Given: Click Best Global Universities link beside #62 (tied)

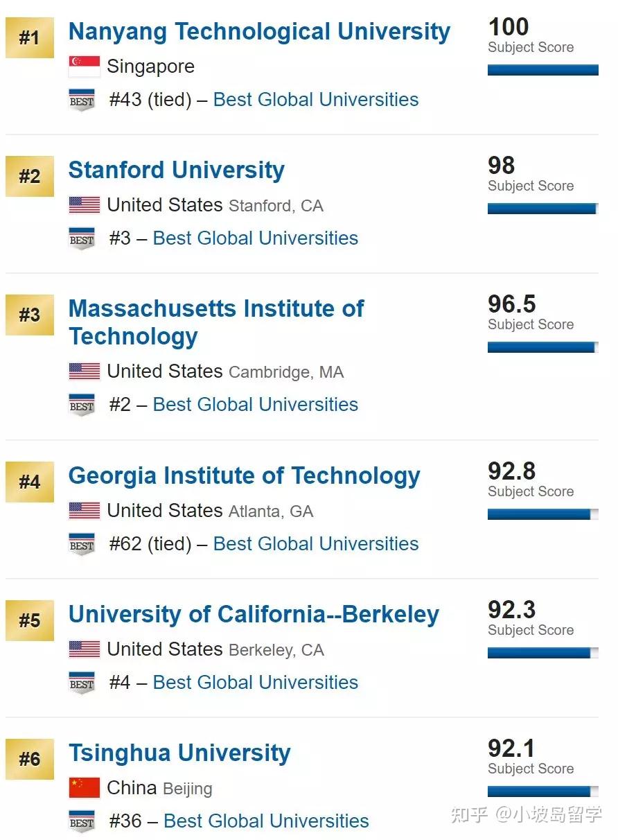Looking at the screenshot, I should [x=316, y=544].
